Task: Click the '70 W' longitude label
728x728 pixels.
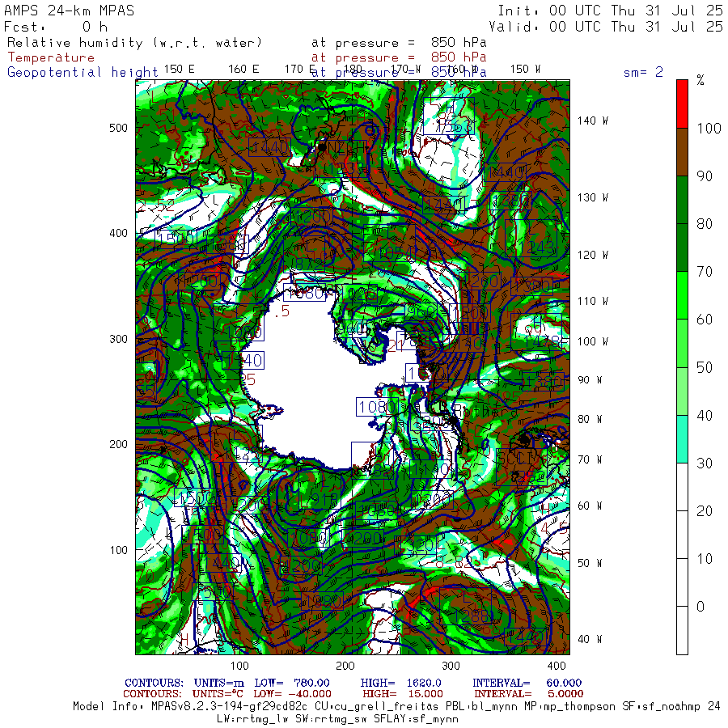Action: [590, 459]
